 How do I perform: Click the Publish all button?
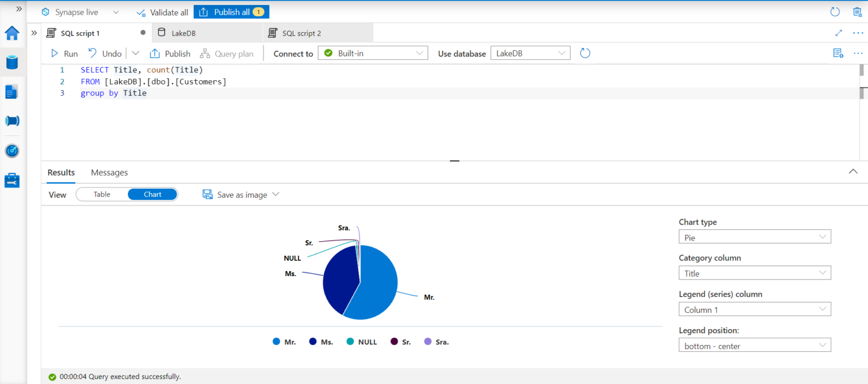[x=231, y=12]
